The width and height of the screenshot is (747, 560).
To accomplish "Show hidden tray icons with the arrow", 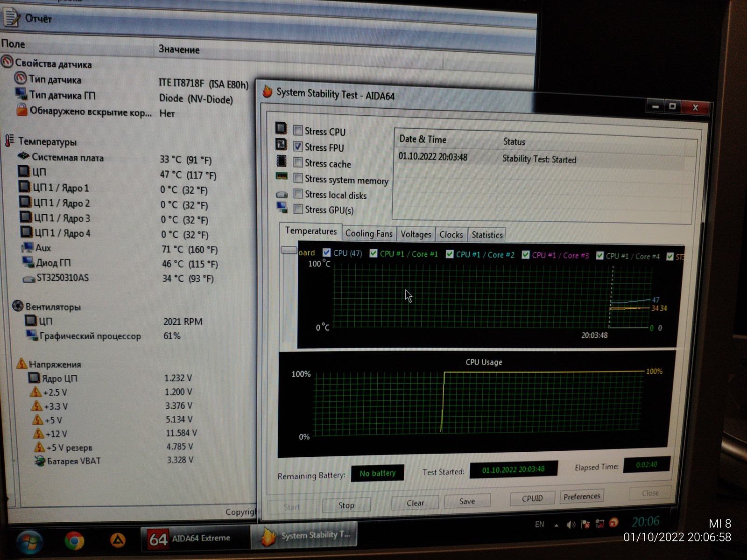I will pyautogui.click(x=556, y=525).
